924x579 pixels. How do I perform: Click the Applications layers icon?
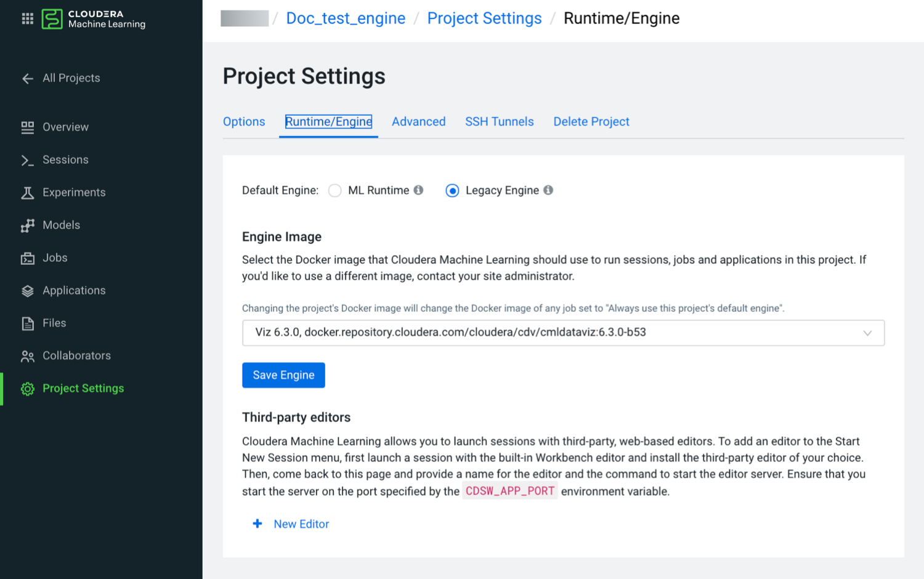pyautogui.click(x=27, y=291)
